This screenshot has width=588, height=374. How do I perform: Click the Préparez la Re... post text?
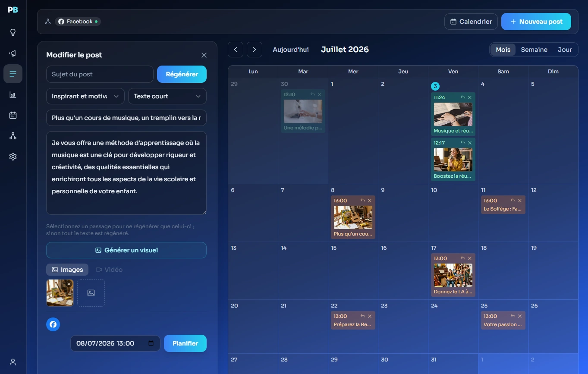click(x=352, y=324)
